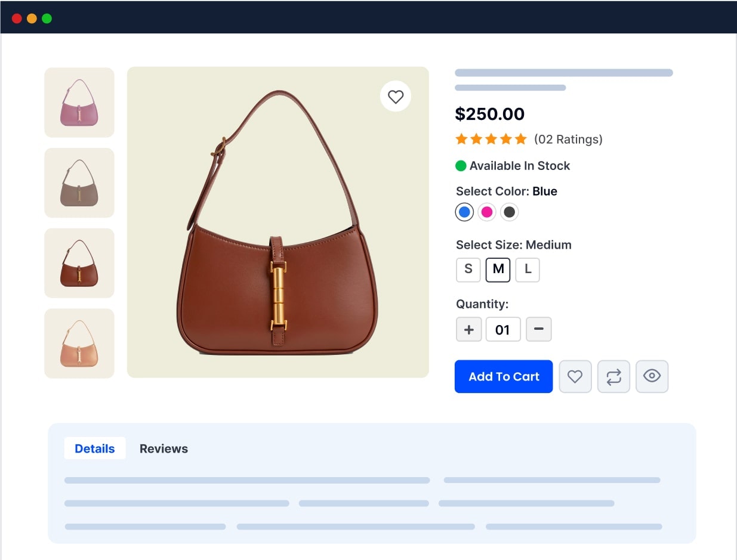Open the Details tab
737x560 pixels.
(x=94, y=448)
